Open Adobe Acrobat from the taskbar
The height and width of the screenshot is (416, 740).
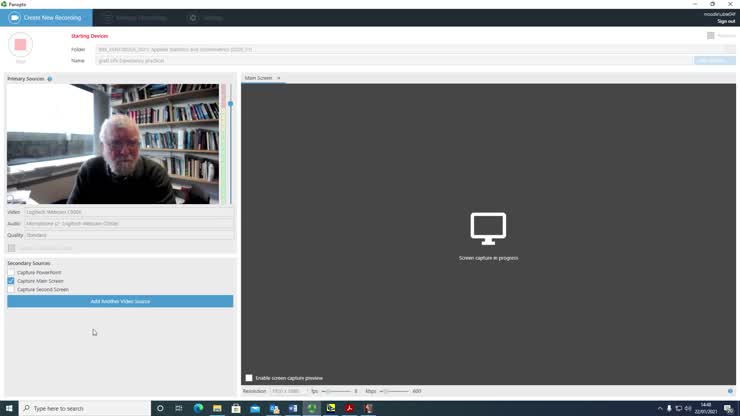[x=349, y=408]
